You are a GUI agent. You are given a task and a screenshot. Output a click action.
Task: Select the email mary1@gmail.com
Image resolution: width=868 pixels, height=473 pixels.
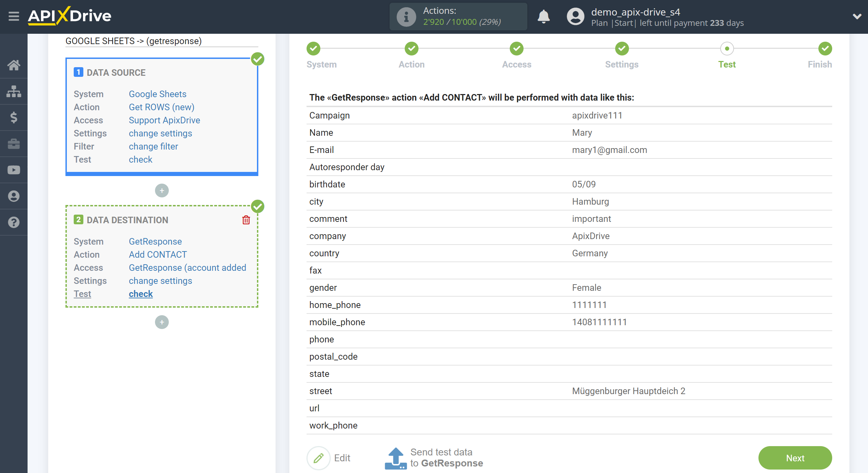point(609,150)
